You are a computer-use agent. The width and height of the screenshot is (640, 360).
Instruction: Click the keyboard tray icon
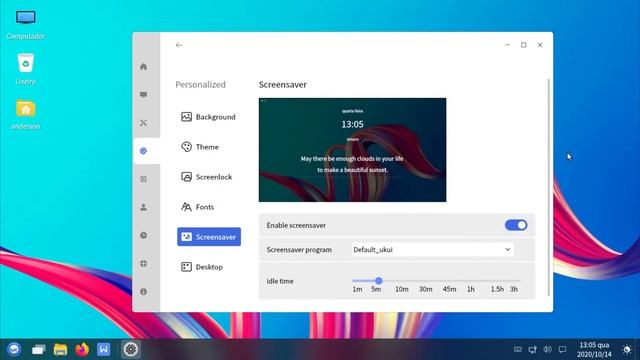click(x=518, y=349)
